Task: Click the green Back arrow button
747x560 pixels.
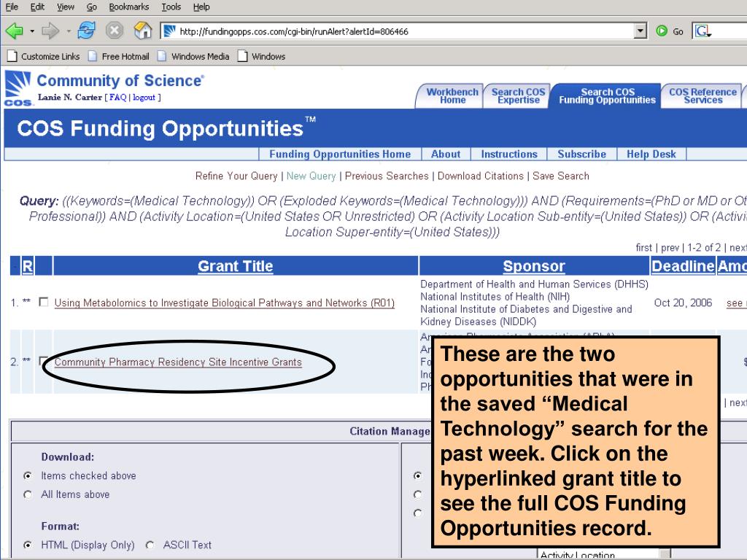Action: [x=15, y=31]
